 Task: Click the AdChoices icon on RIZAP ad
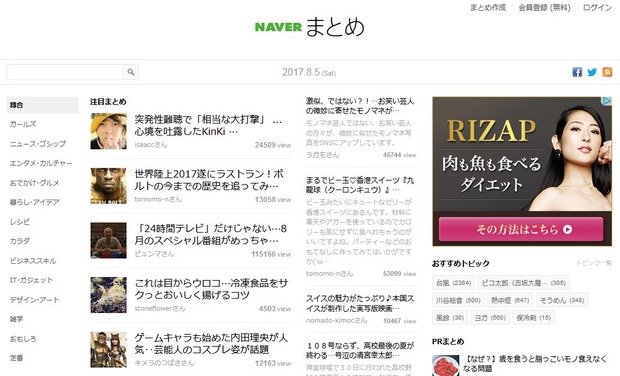[607, 101]
